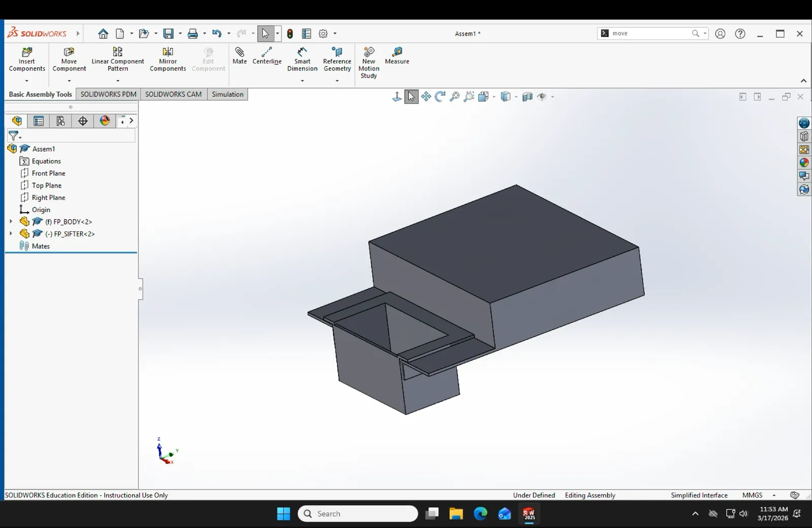Activate the Smart Dimension tool
The width and height of the screenshot is (812, 528).
(x=302, y=59)
